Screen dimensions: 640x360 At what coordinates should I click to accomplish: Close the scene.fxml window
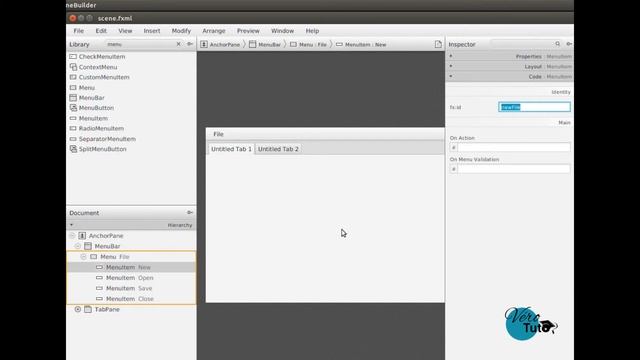pos(73,18)
